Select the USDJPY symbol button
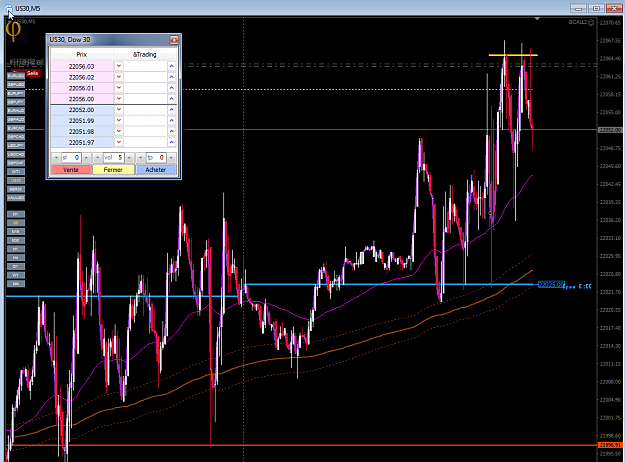Screen dimensions: 625x462 click(x=16, y=145)
